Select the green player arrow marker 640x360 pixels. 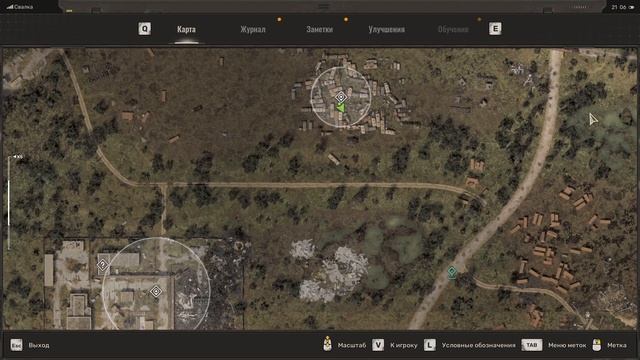pyautogui.click(x=340, y=108)
